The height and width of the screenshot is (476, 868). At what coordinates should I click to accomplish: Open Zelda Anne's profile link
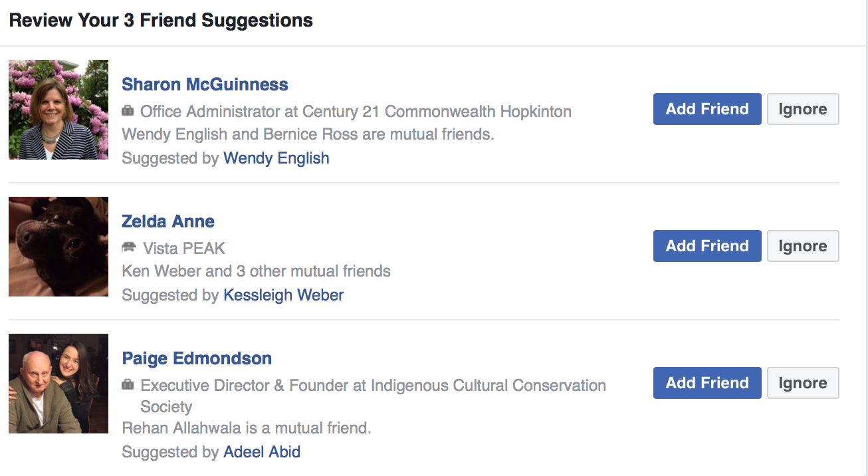[168, 221]
